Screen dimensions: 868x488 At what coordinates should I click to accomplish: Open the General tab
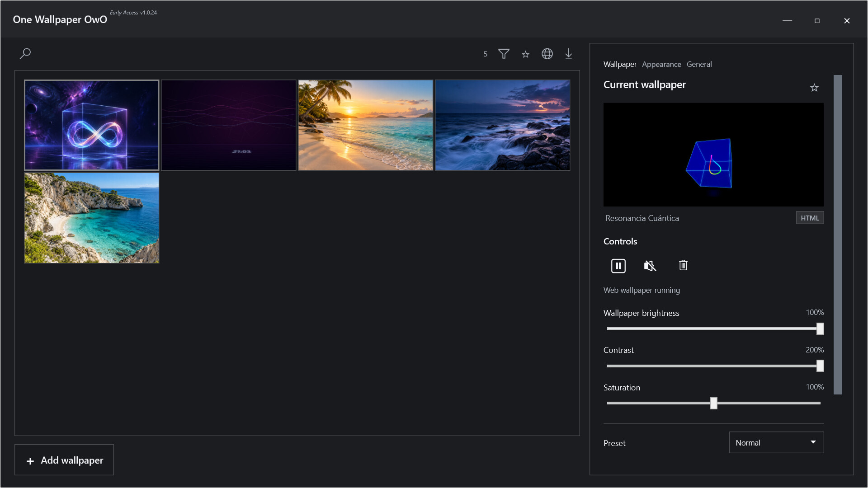[x=699, y=64]
